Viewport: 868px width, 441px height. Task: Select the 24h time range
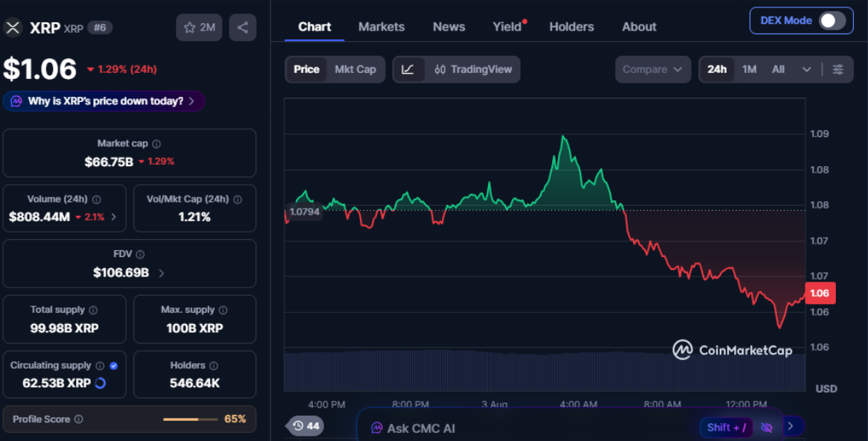pos(717,69)
